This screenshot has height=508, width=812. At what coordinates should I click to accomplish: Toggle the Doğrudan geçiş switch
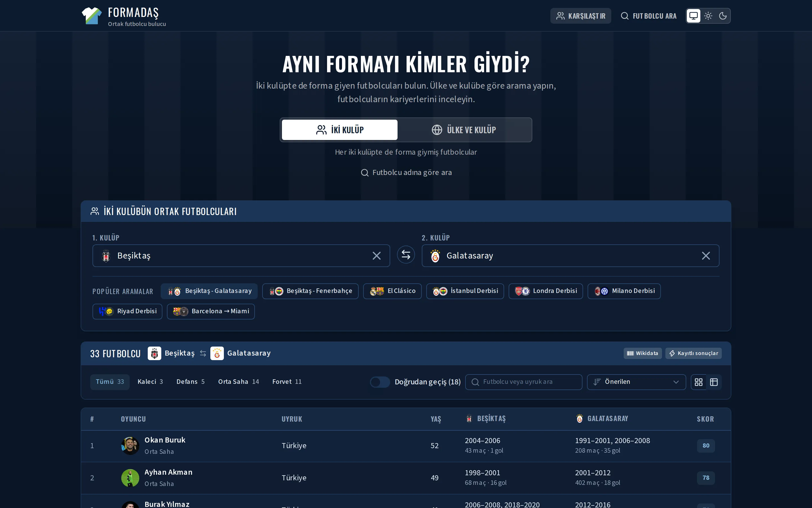[380, 382]
